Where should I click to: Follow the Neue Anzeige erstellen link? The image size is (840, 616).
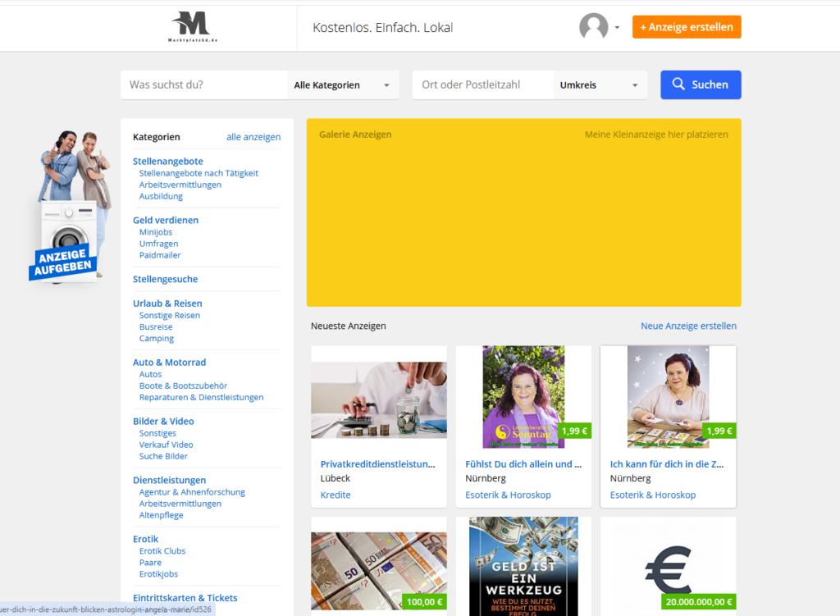(688, 326)
